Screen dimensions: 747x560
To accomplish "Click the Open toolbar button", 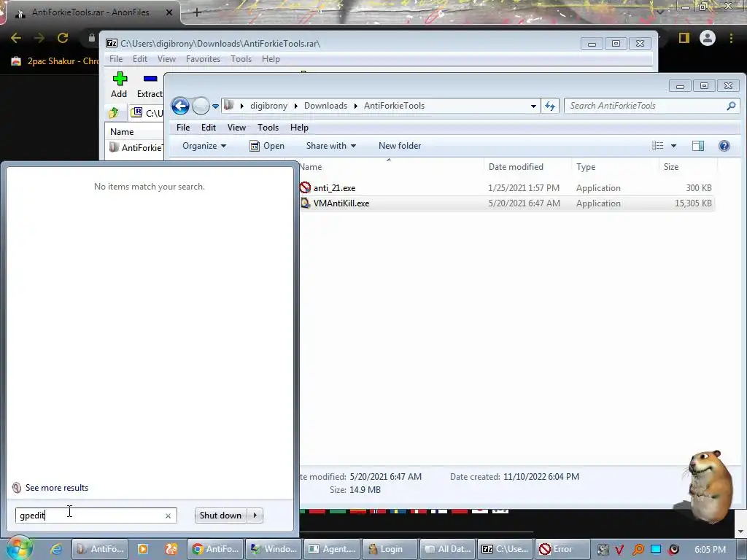I will pyautogui.click(x=267, y=146).
